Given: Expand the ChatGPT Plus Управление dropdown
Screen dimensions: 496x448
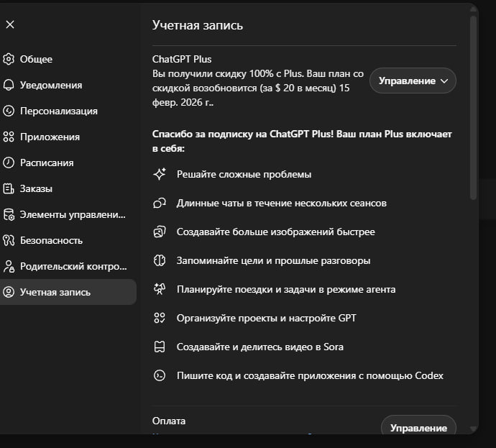Looking at the screenshot, I should [413, 81].
